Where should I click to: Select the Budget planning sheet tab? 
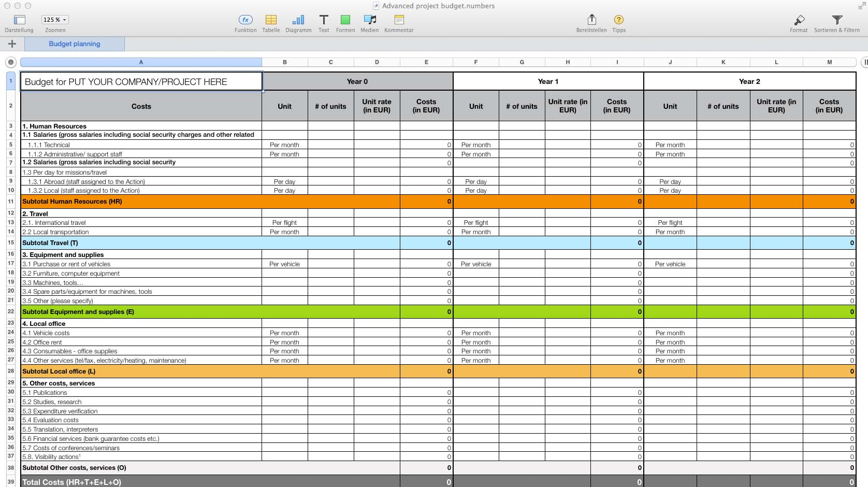pos(75,44)
